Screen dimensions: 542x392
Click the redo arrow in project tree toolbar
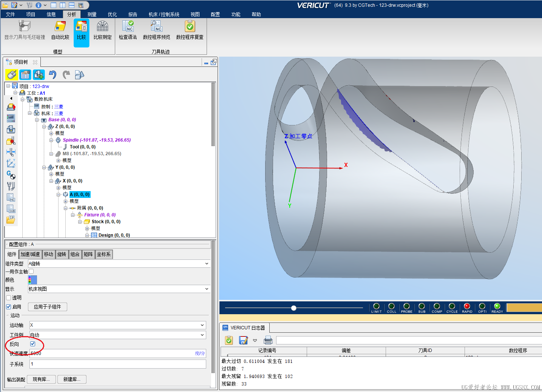66,75
